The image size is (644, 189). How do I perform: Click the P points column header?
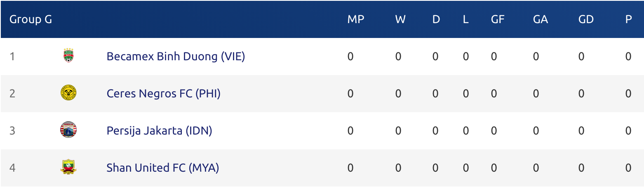[628, 19]
